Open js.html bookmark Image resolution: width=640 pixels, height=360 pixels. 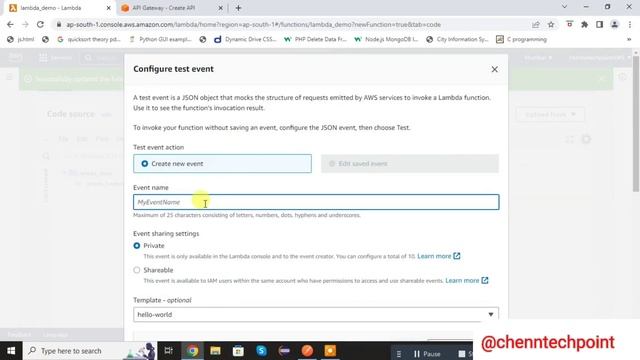(21, 40)
